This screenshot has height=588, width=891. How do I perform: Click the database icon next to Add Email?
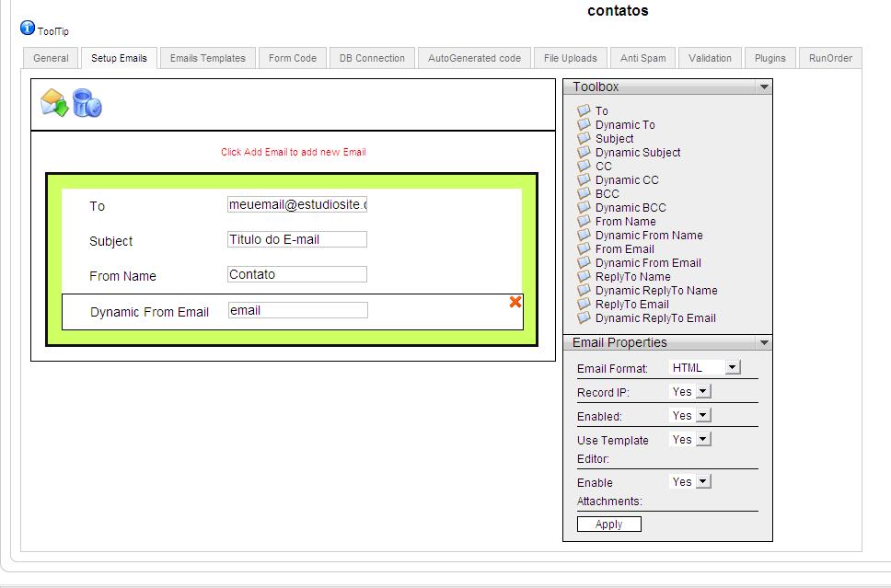pyautogui.click(x=88, y=103)
